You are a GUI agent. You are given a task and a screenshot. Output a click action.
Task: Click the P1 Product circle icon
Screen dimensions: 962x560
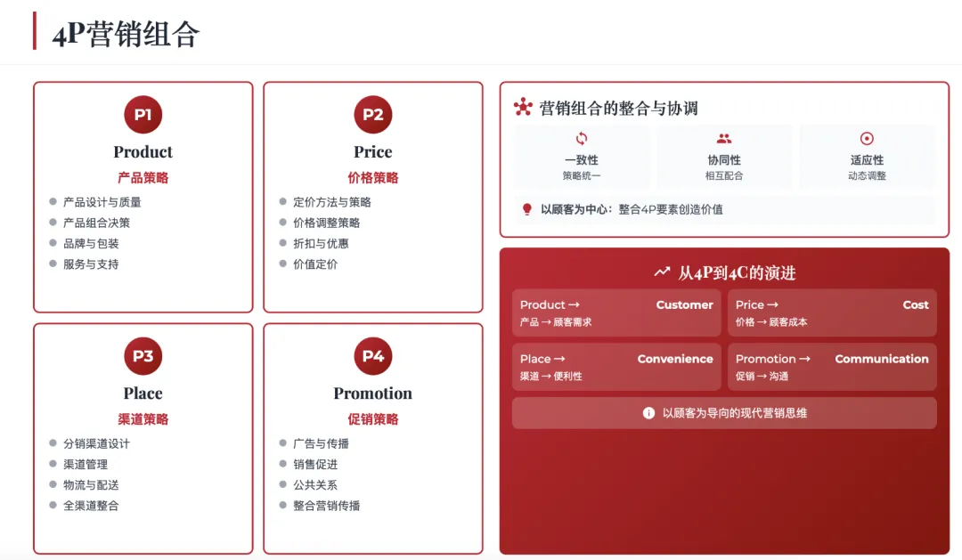[142, 114]
